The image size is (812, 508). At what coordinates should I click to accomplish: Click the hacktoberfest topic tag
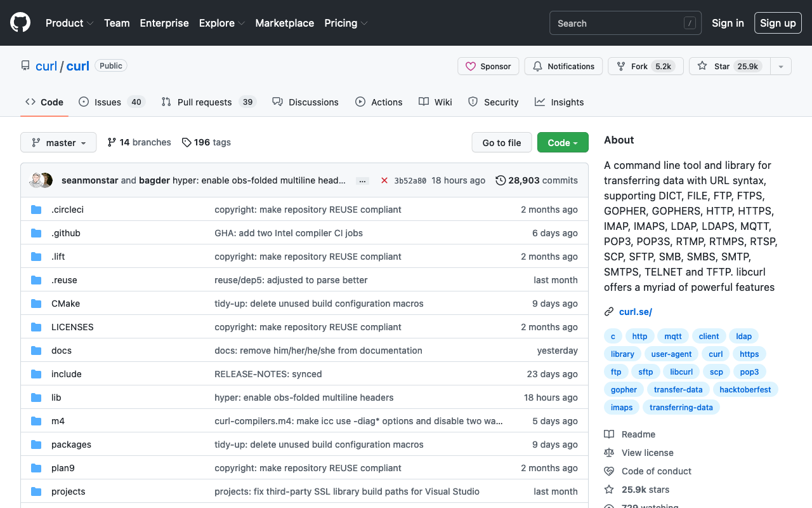coord(745,389)
